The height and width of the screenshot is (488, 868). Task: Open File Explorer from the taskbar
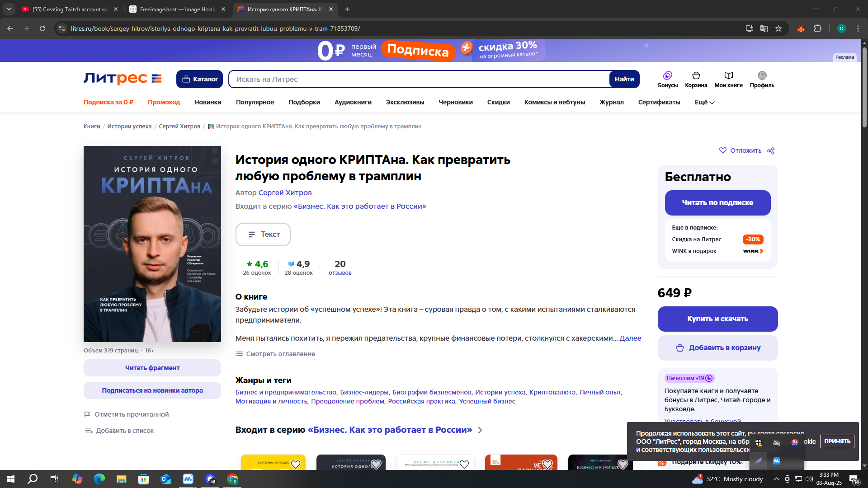click(x=122, y=479)
